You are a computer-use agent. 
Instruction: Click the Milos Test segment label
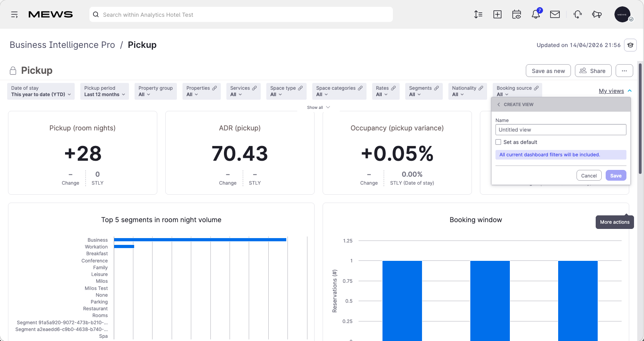click(96, 288)
